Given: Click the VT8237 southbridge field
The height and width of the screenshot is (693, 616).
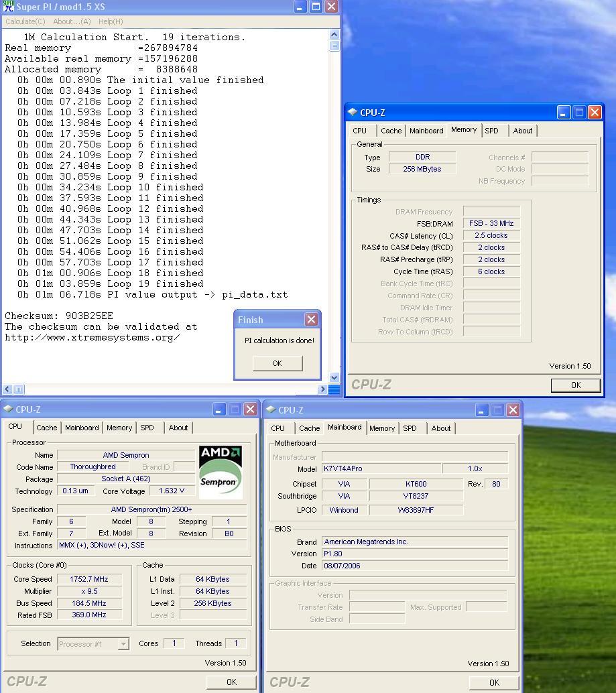Looking at the screenshot, I should click(x=416, y=497).
